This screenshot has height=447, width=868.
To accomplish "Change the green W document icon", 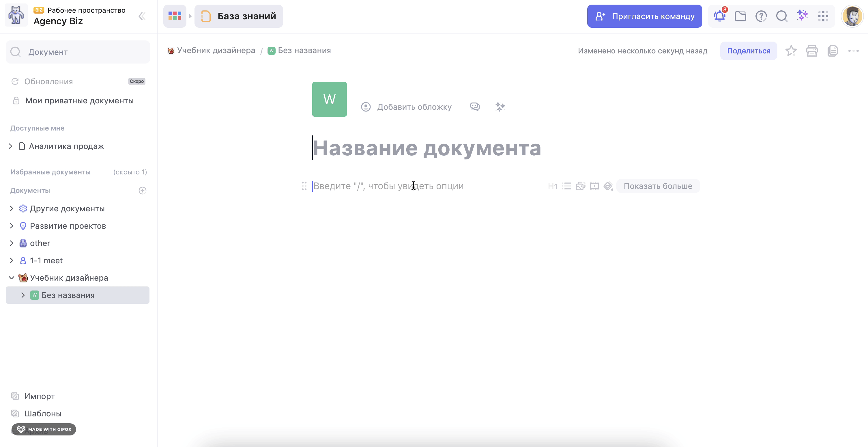I will point(329,99).
